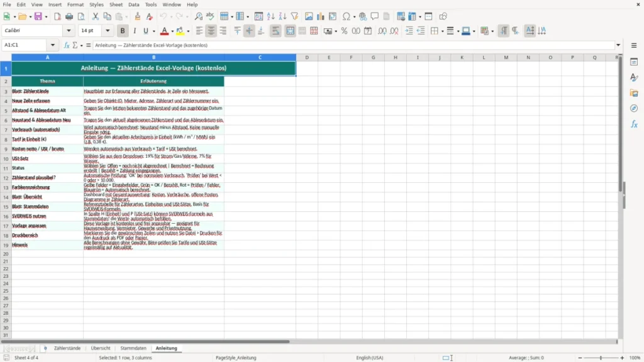Click the PageStyle_Anleitung status bar entry
644x362 pixels.
click(x=236, y=358)
